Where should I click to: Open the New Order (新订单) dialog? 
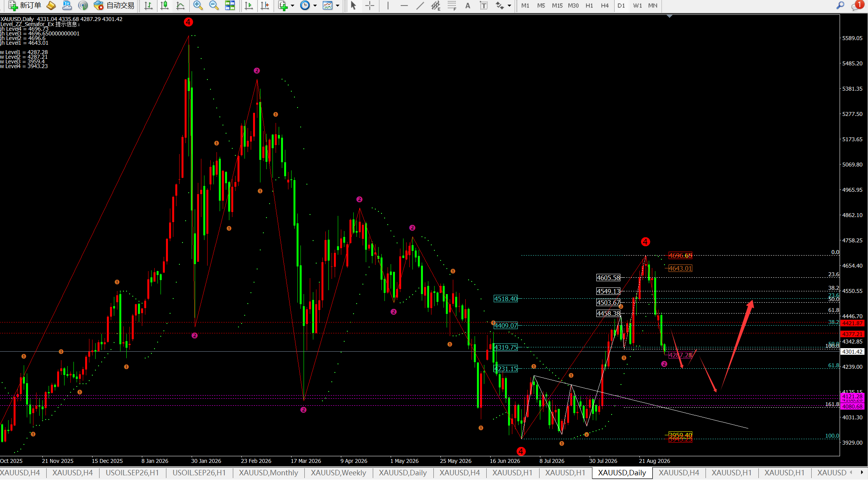pos(24,5)
